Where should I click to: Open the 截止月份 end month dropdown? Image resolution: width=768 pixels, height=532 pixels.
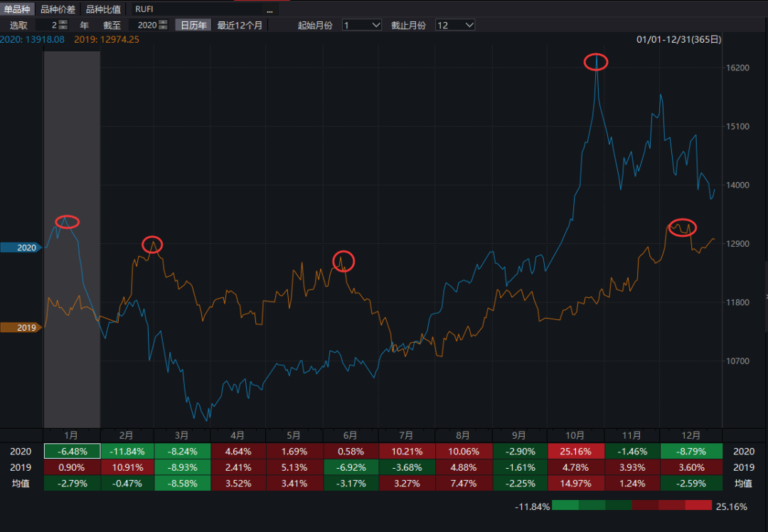click(454, 25)
